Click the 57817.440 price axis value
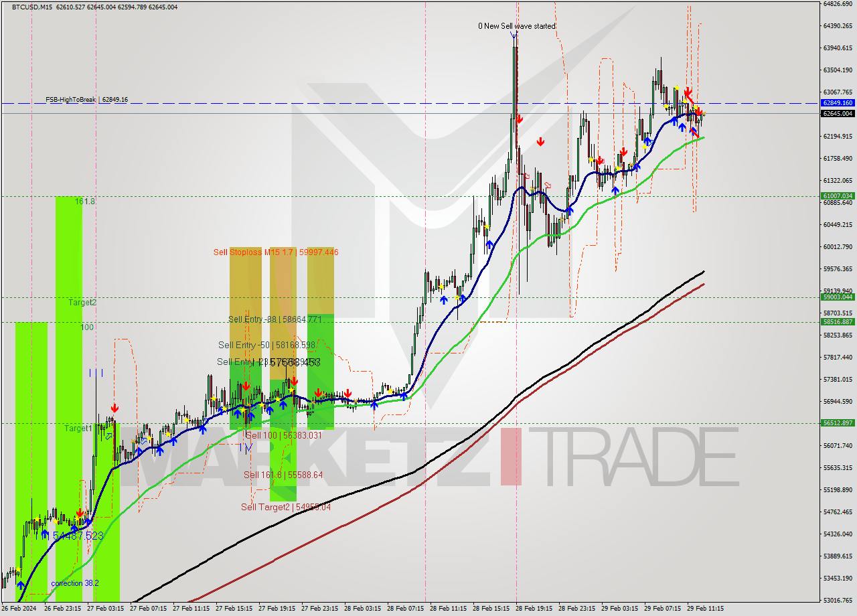Screen dimensions: 857x616 click(x=837, y=357)
